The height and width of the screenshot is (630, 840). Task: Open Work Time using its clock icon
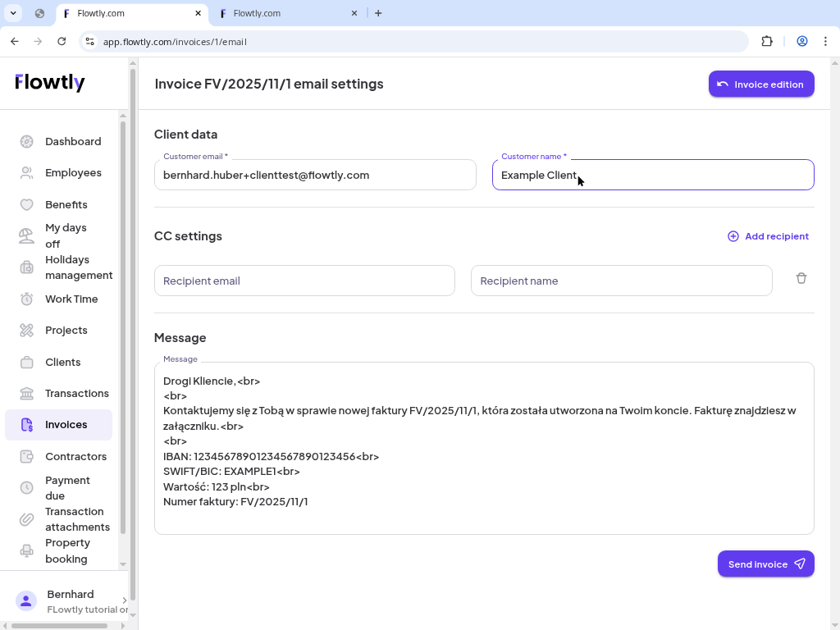tap(26, 299)
